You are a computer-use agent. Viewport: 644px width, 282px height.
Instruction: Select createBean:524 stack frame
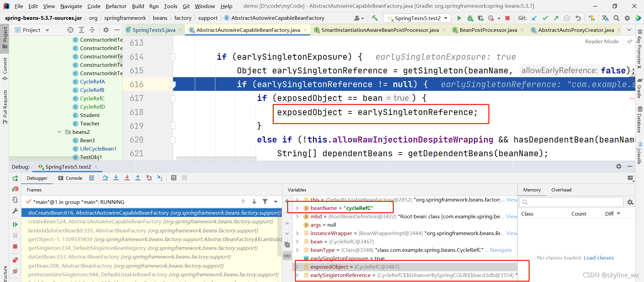point(150,222)
